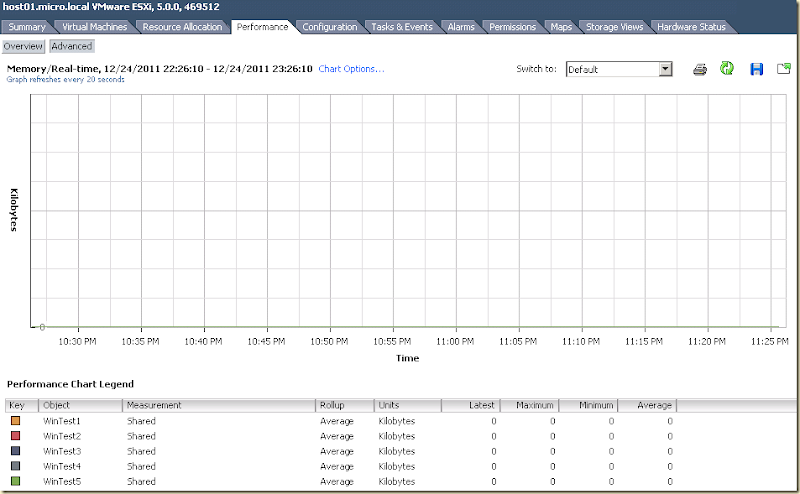Sort legend by Latest column header
The image size is (800, 494).
471,405
